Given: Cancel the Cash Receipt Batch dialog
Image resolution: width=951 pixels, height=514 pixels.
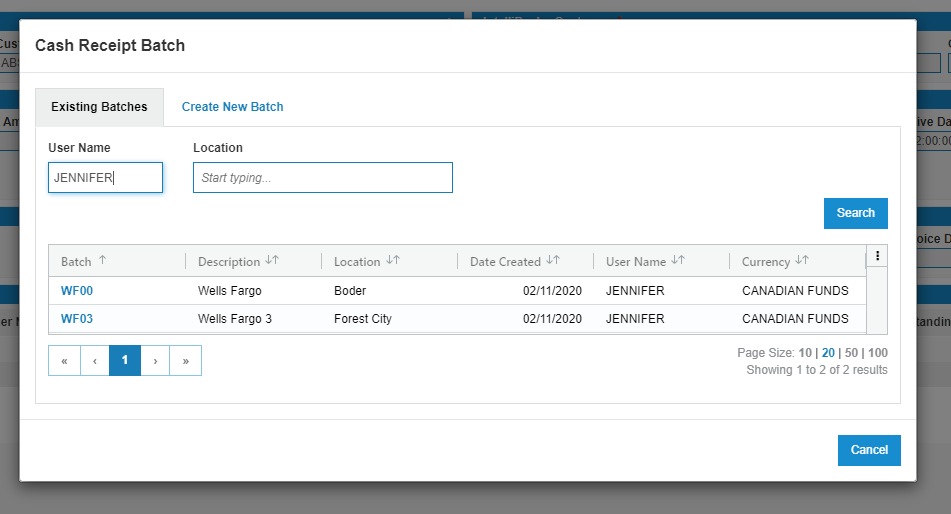Looking at the screenshot, I should pyautogui.click(x=869, y=450).
